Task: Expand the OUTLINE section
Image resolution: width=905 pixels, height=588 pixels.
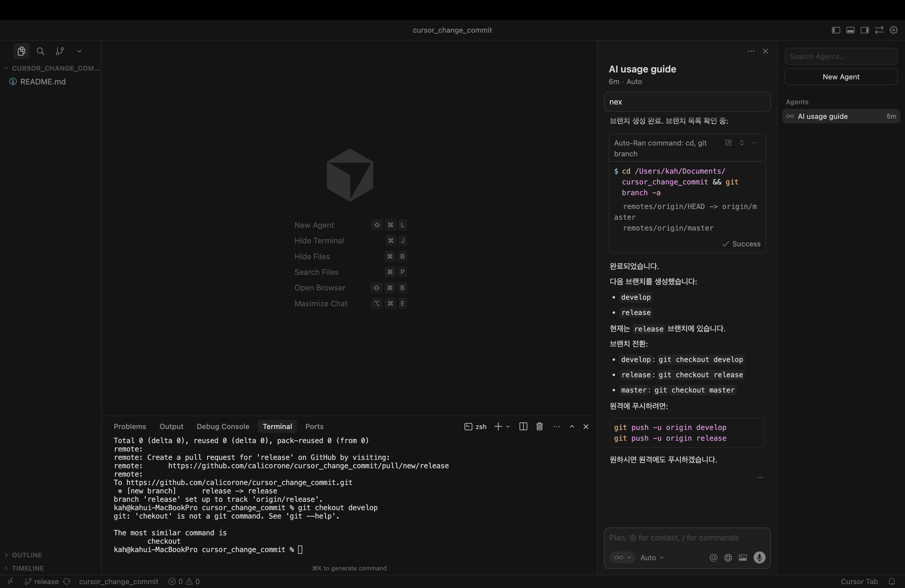Action: [x=27, y=555]
